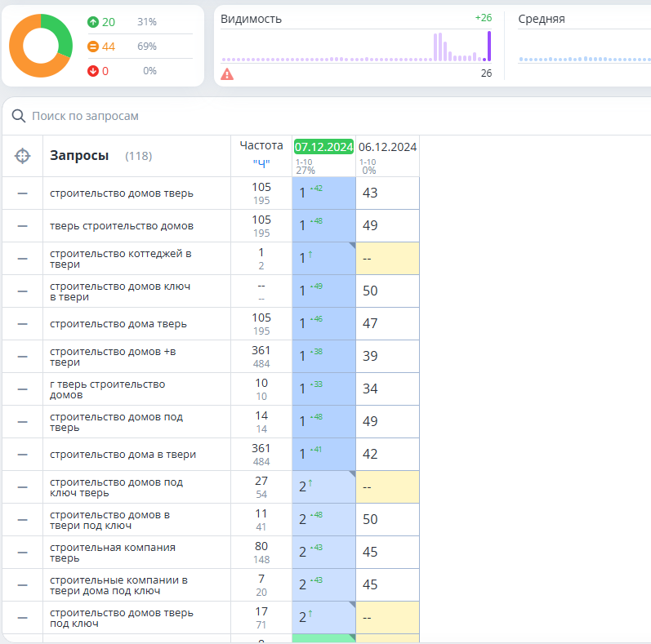The height and width of the screenshot is (644, 651).
Task: Open query строительство коттеджей в твери
Action: pyautogui.click(x=120, y=259)
